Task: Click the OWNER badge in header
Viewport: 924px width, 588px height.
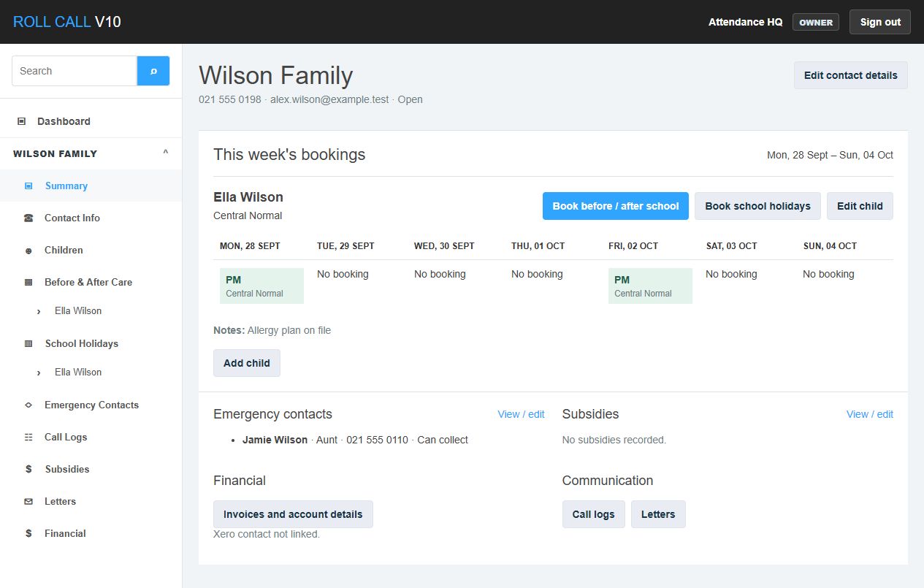Action: (x=816, y=22)
